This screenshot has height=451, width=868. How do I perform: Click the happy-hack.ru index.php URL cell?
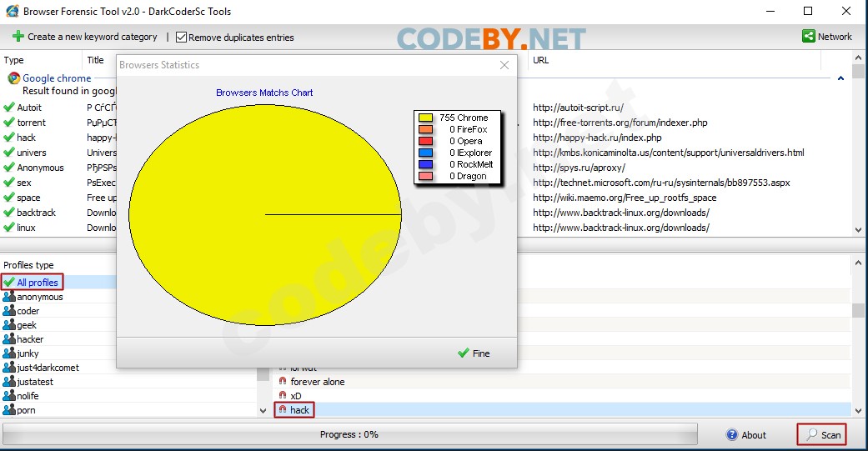(x=597, y=138)
